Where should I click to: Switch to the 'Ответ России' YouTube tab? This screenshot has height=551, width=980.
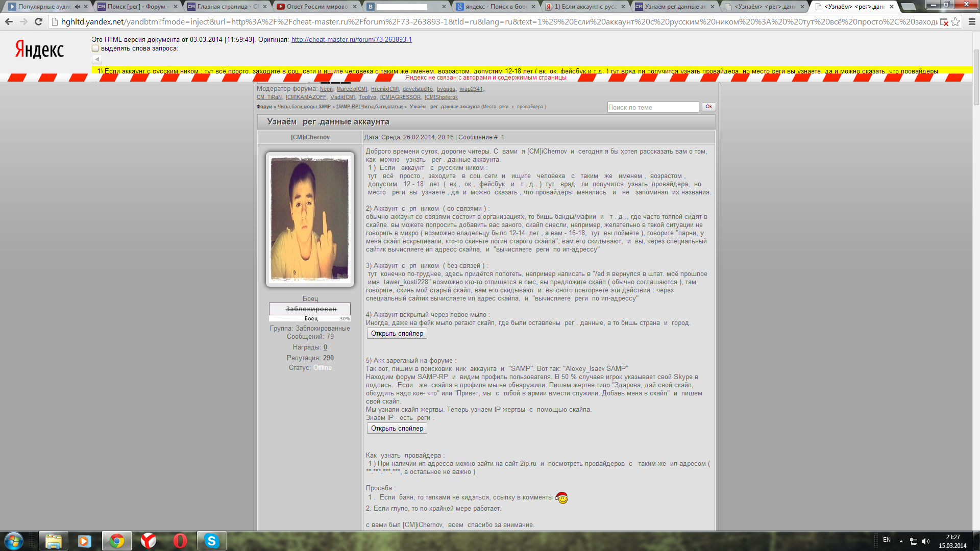click(x=316, y=7)
